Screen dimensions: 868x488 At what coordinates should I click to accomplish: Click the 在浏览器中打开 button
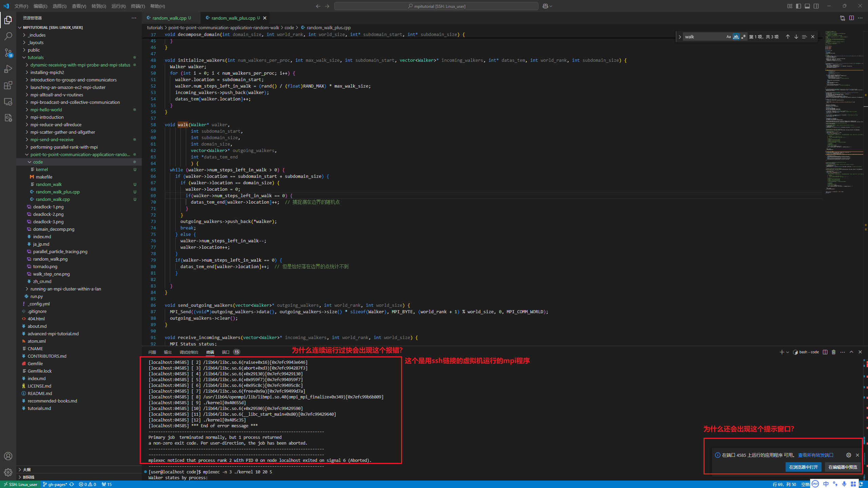(803, 467)
